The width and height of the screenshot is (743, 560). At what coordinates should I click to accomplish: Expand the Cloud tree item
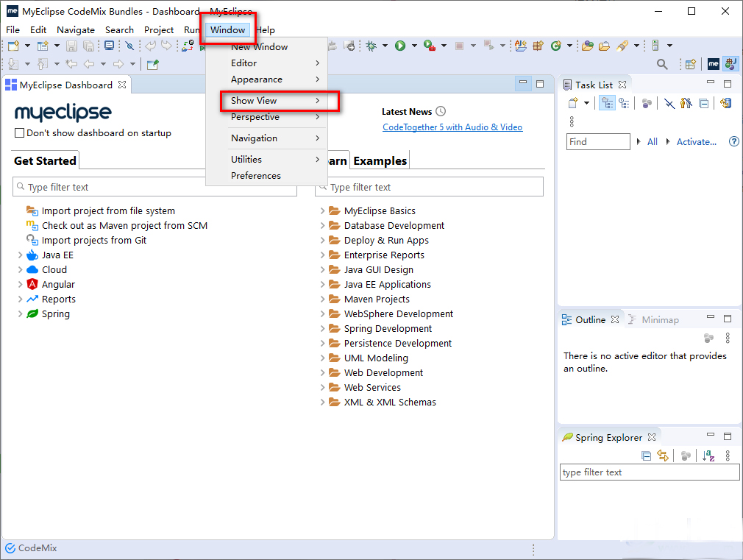pos(20,270)
